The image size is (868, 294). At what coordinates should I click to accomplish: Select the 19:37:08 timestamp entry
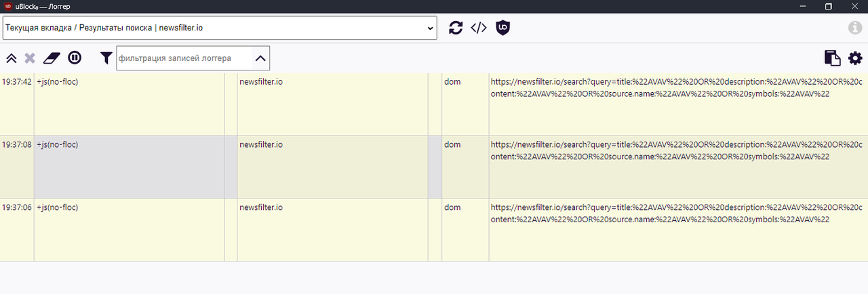[17, 144]
